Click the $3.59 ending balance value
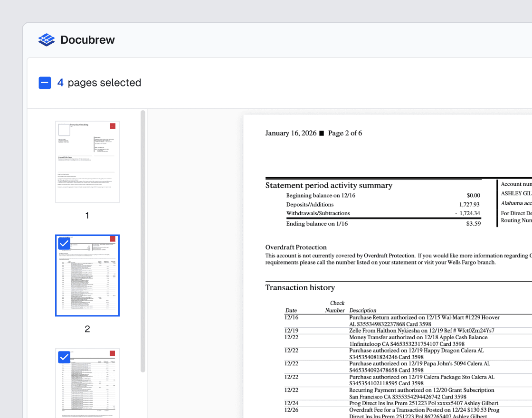 (x=473, y=224)
